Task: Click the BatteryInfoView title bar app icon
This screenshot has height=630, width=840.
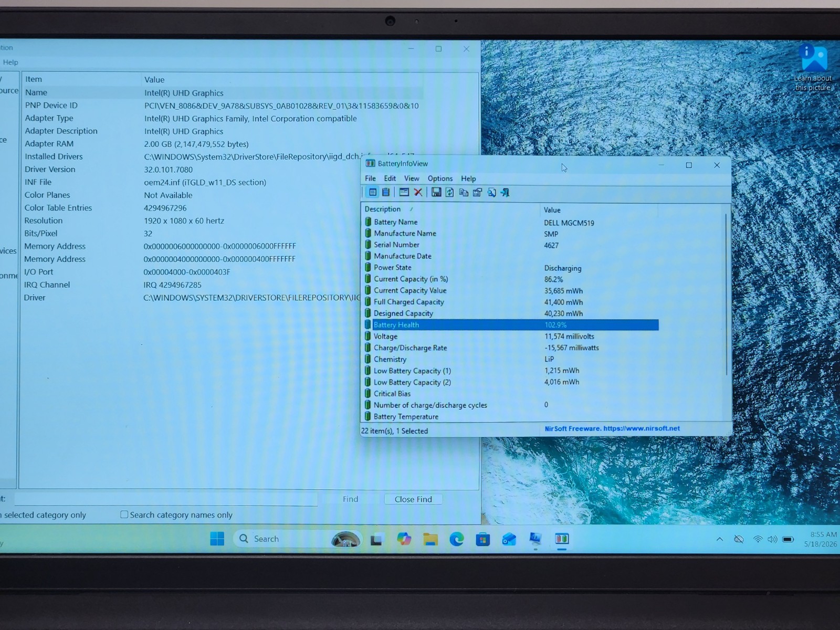Action: 370,163
